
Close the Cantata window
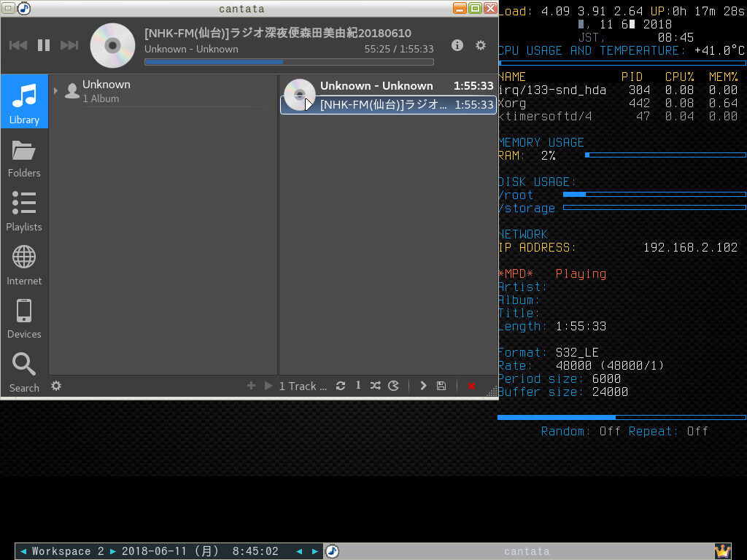(490, 8)
